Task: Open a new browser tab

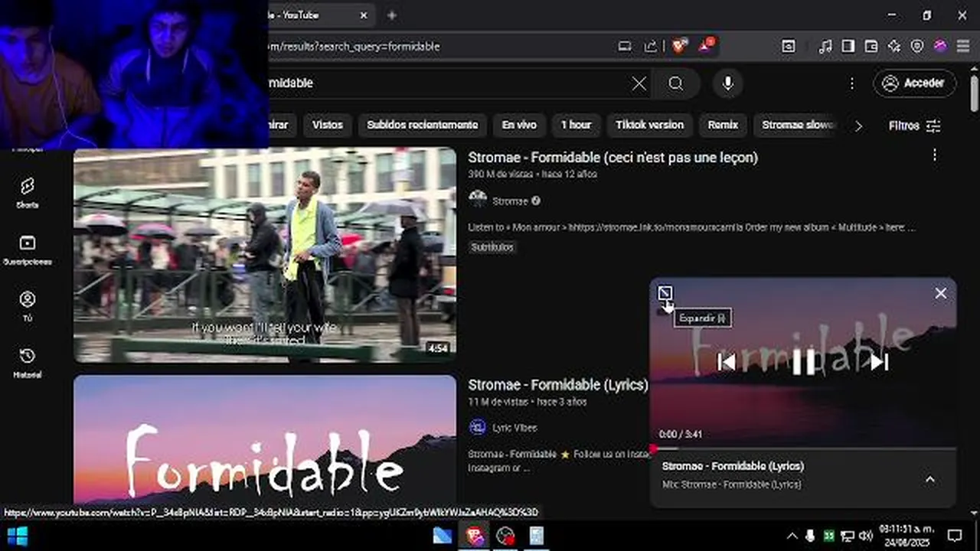Action: click(392, 15)
